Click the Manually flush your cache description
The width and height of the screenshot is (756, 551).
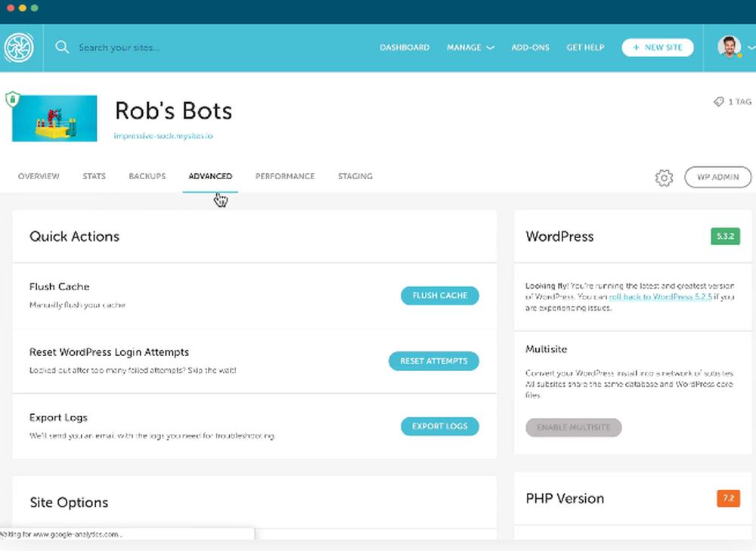pos(77,305)
